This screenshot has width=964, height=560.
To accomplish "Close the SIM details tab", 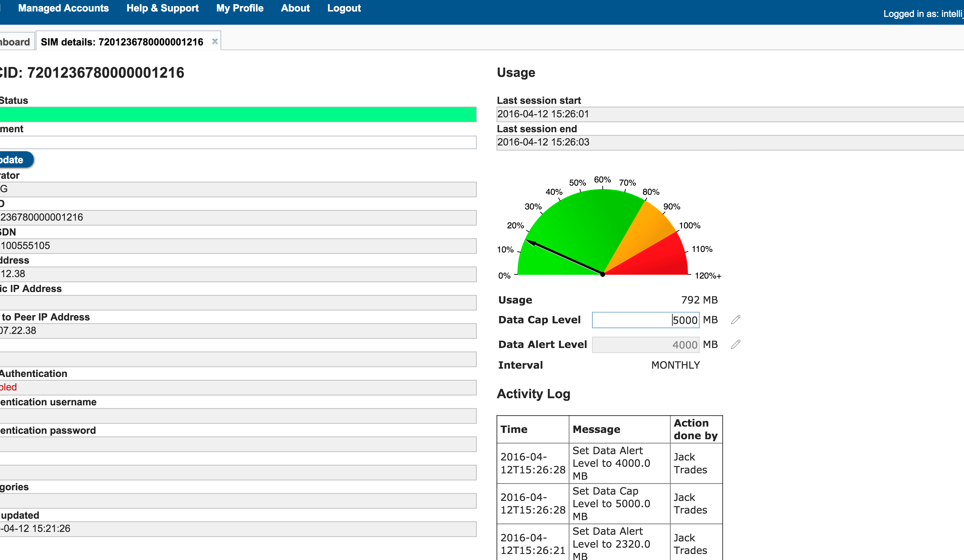I will click(x=215, y=41).
